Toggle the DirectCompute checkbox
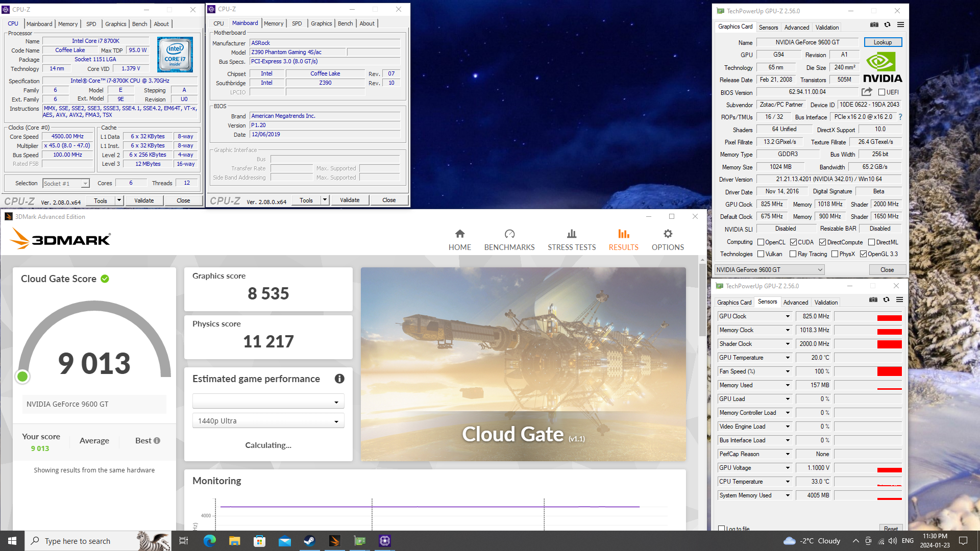This screenshot has width=980, height=551. point(822,242)
